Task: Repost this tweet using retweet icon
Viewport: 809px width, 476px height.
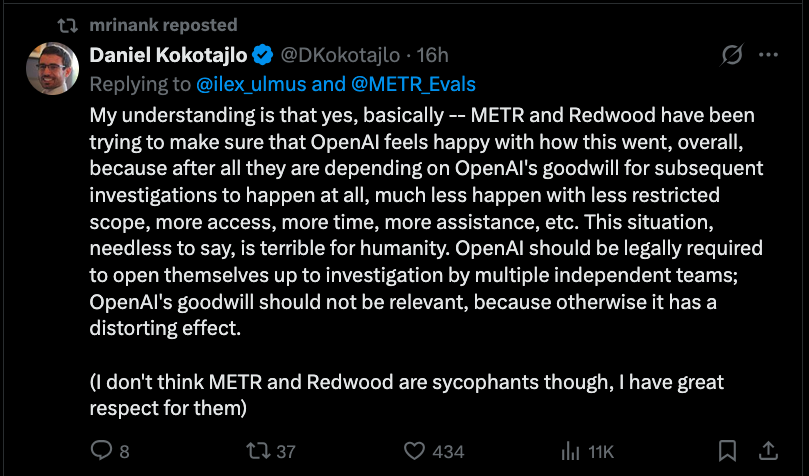Action: (x=258, y=451)
